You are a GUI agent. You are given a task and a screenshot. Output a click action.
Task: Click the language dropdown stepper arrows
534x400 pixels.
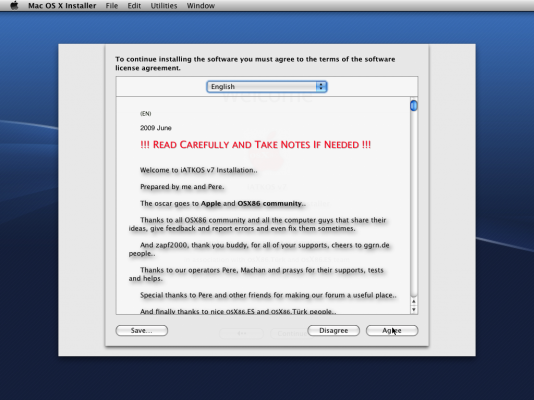321,86
